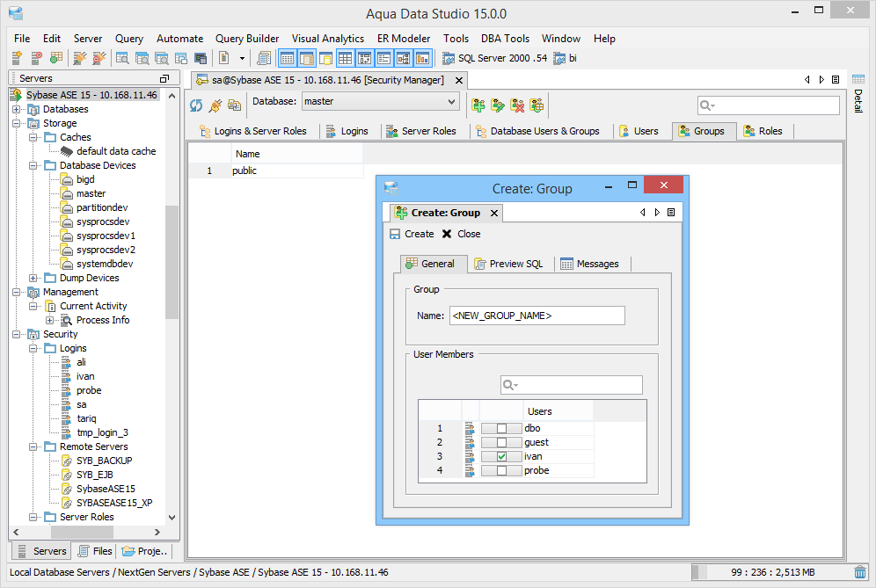Open the script document toolbar icon
The height and width of the screenshot is (588, 876).
(224, 57)
